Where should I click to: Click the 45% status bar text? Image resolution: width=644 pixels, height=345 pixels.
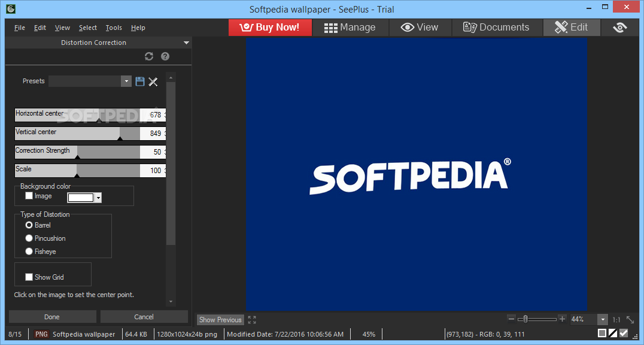(369, 334)
